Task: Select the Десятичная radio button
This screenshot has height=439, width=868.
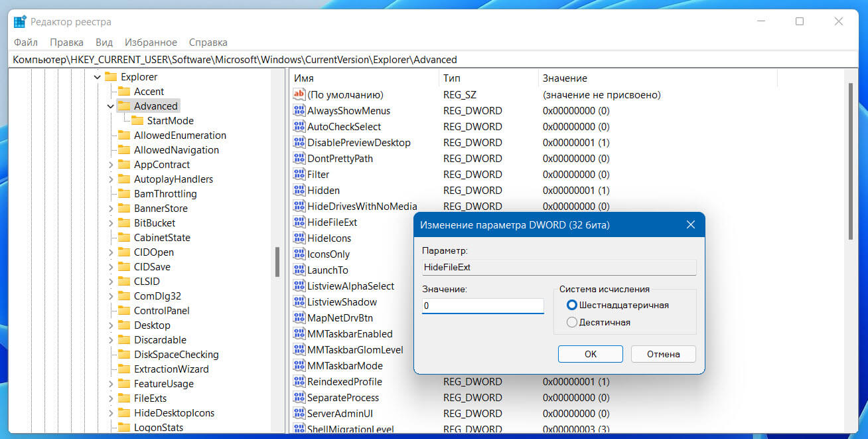Action: [x=572, y=322]
